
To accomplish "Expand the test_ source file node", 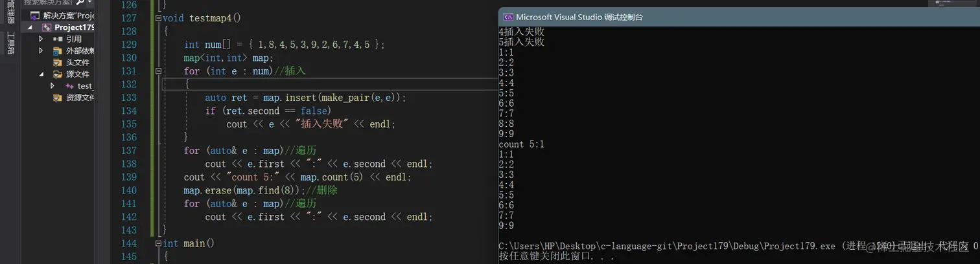I will [53, 86].
